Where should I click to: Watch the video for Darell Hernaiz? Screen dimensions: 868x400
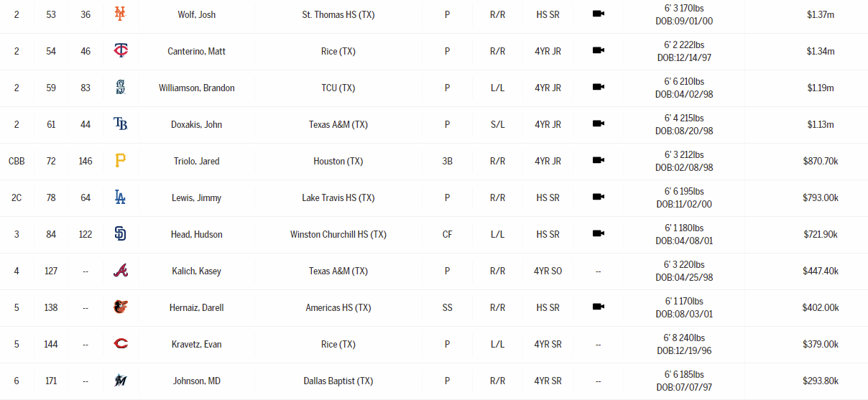point(598,307)
